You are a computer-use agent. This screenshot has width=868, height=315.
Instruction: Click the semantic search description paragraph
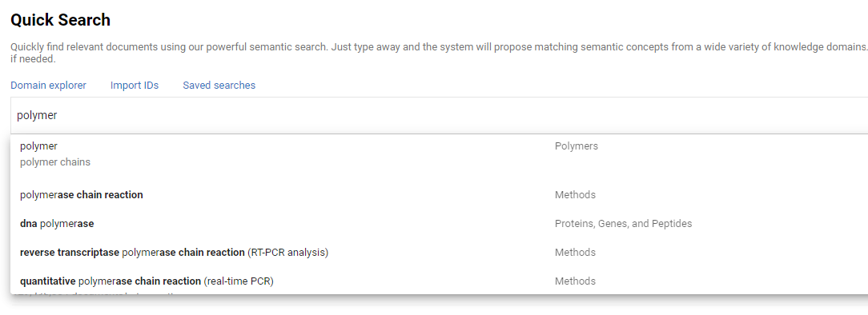point(439,52)
